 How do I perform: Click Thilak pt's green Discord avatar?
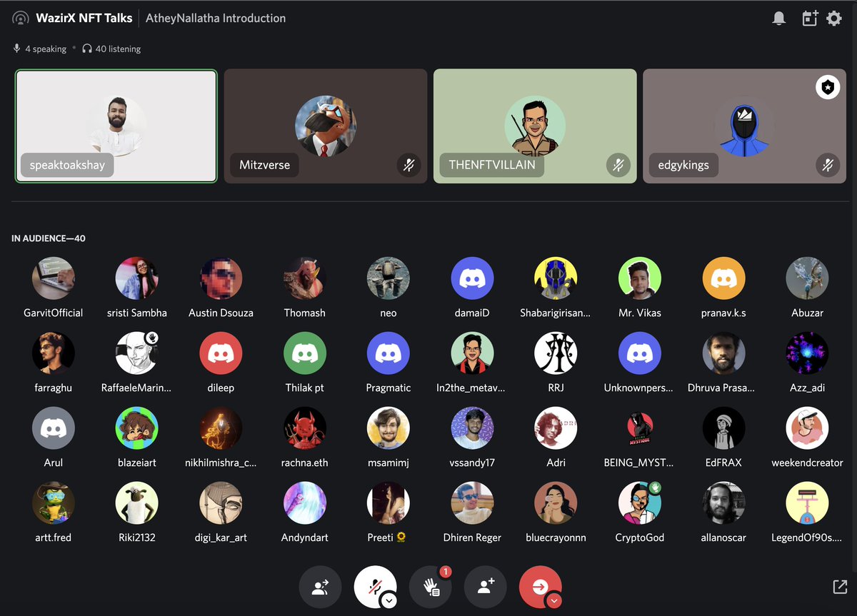[305, 353]
